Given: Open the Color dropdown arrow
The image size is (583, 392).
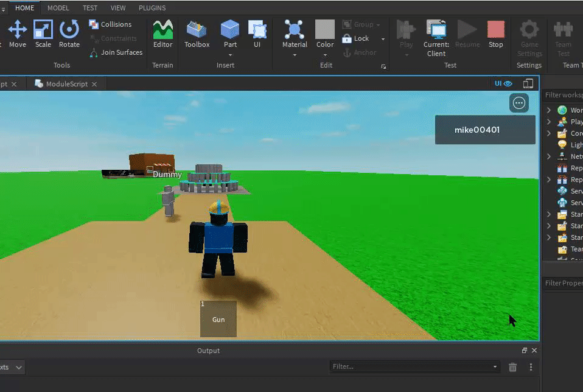Looking at the screenshot, I should pyautogui.click(x=325, y=55).
